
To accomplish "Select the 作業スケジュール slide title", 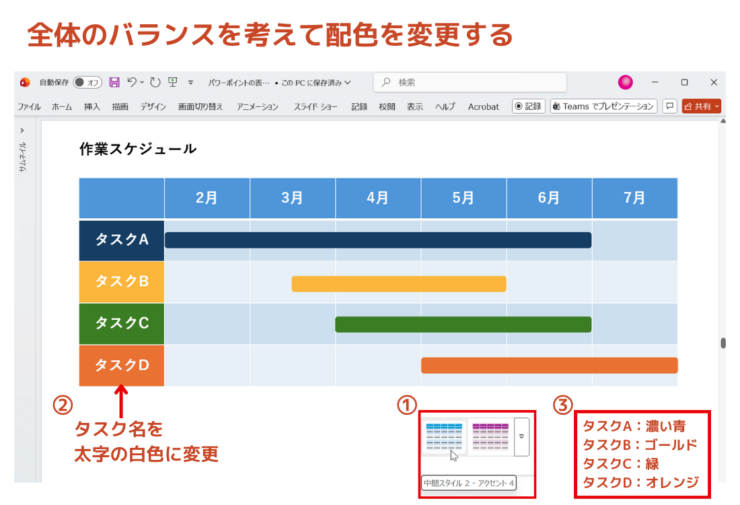I will tap(138, 149).
